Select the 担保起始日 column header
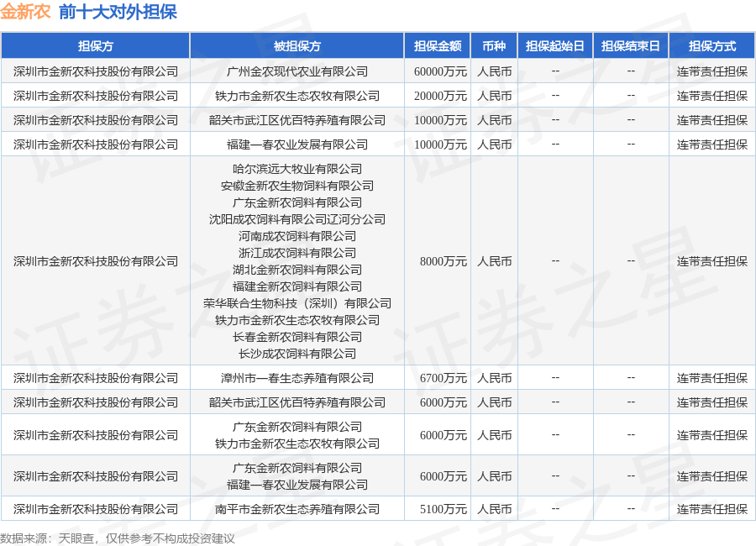This screenshot has width=756, height=546. click(555, 46)
